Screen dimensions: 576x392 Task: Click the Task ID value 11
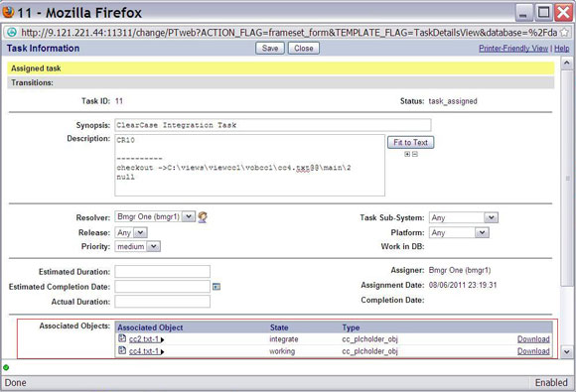point(119,101)
